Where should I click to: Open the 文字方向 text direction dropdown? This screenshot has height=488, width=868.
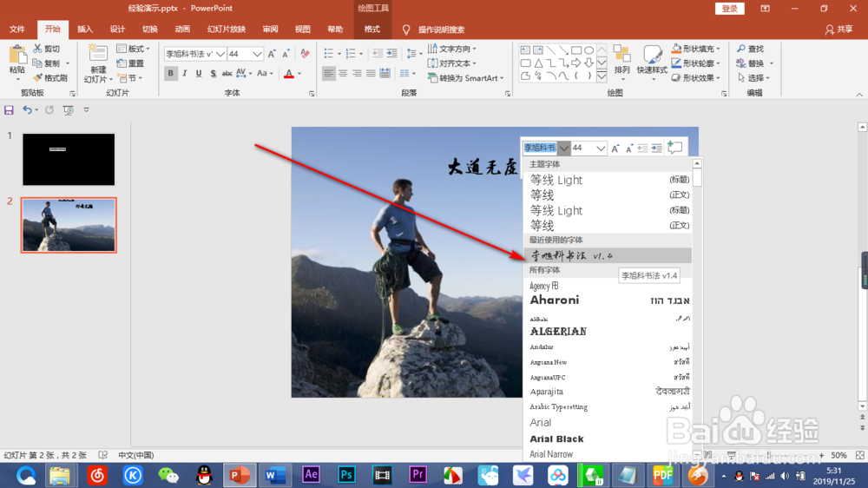coord(451,49)
